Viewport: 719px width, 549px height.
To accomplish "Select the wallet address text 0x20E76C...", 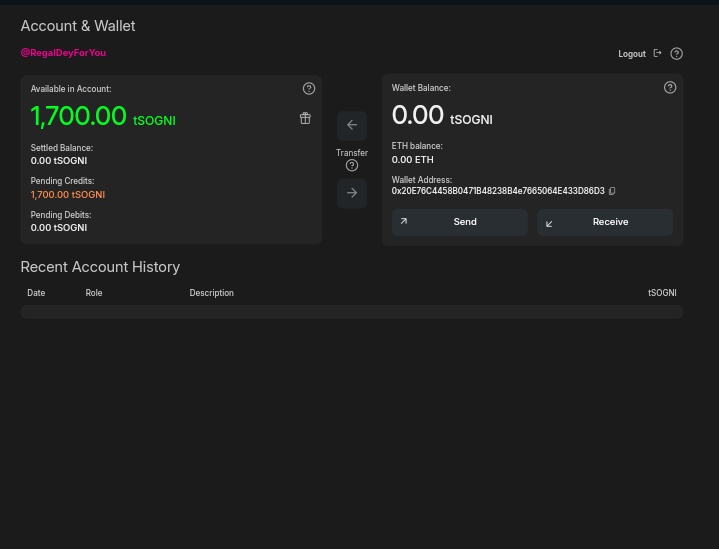I will click(x=498, y=191).
